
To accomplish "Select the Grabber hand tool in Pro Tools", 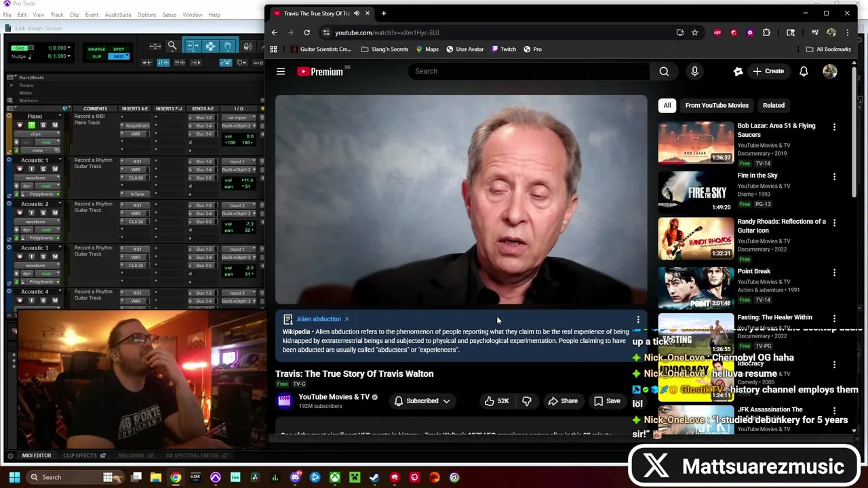I will coord(228,46).
